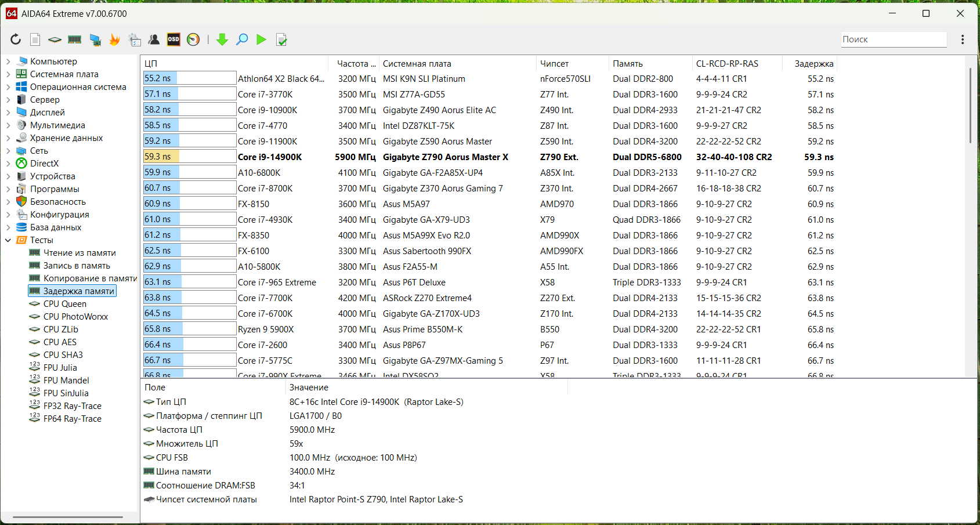Launch the flame stability test icon
The width and height of the screenshot is (980, 525).
115,39
